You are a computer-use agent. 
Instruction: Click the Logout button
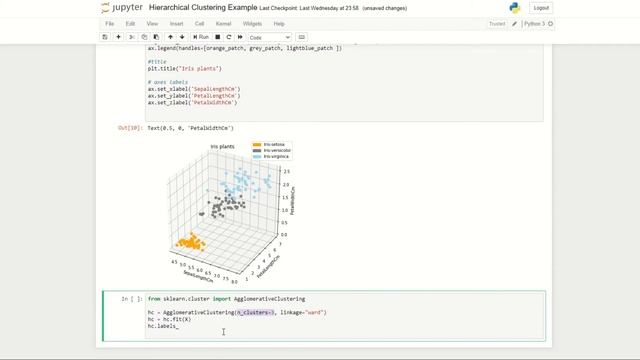(541, 8)
